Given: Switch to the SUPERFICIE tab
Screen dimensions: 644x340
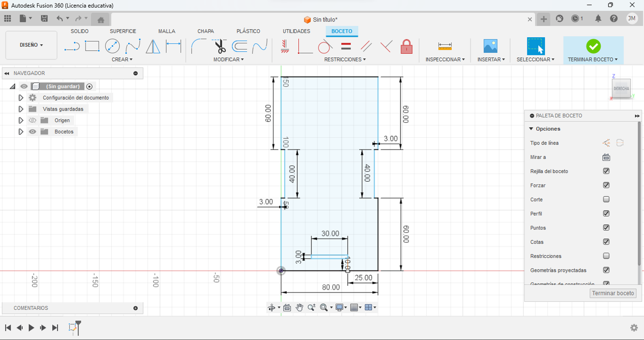Looking at the screenshot, I should pos(123,31).
